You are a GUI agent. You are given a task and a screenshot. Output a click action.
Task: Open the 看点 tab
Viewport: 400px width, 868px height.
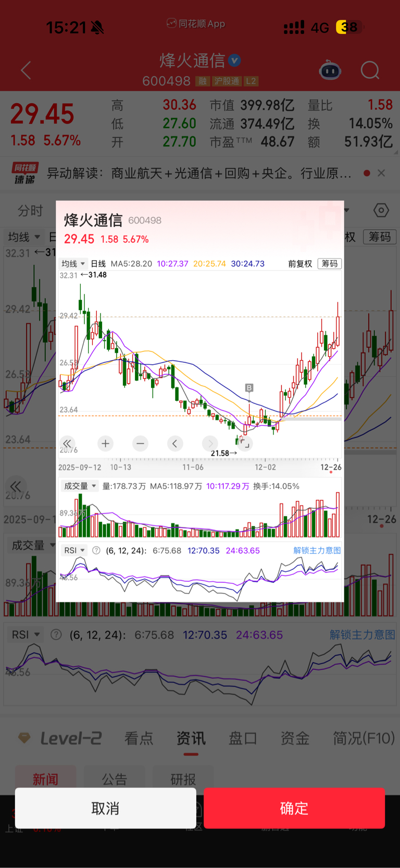(139, 738)
